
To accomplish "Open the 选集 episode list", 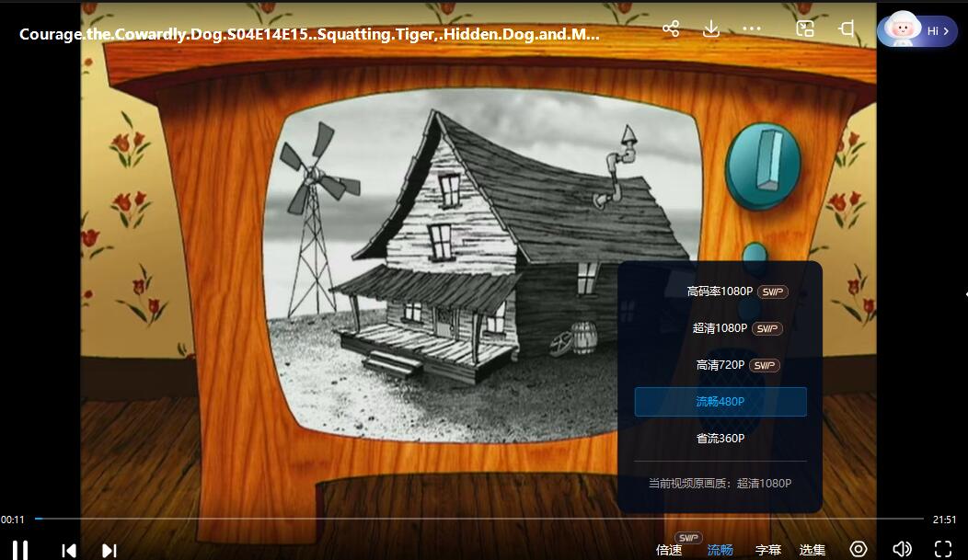I will point(812,550).
